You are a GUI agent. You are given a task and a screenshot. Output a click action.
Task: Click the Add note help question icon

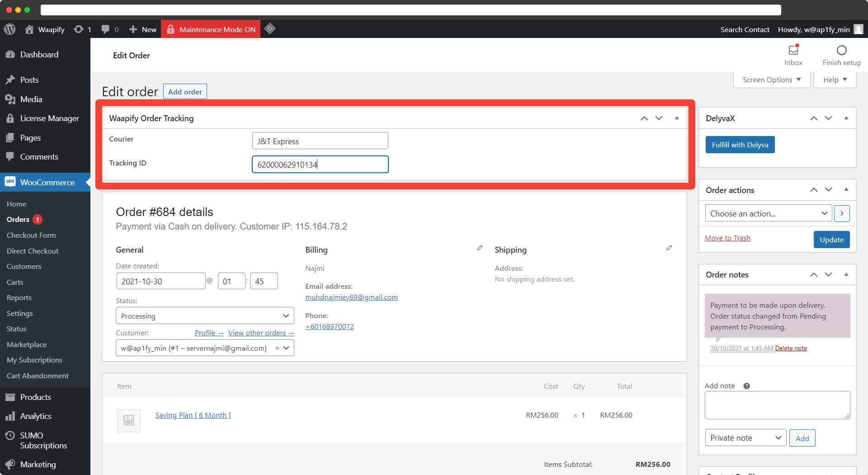746,386
